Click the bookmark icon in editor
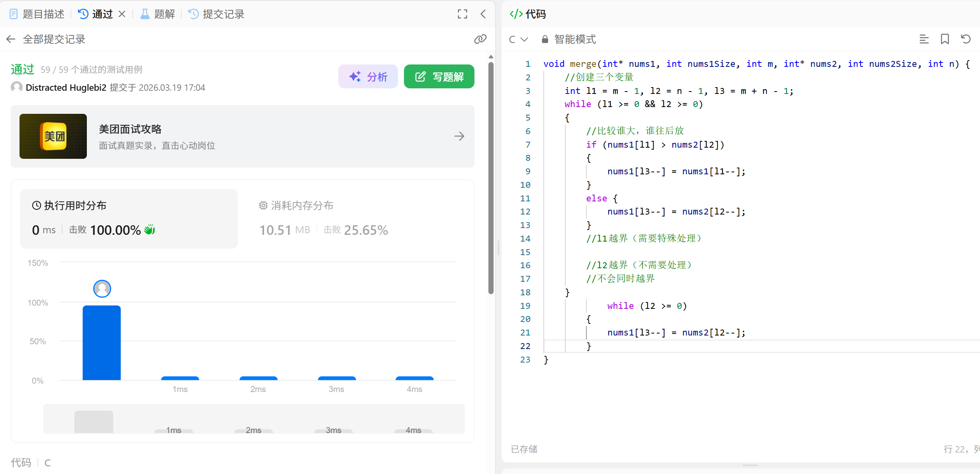This screenshot has height=474, width=980. pos(945,39)
